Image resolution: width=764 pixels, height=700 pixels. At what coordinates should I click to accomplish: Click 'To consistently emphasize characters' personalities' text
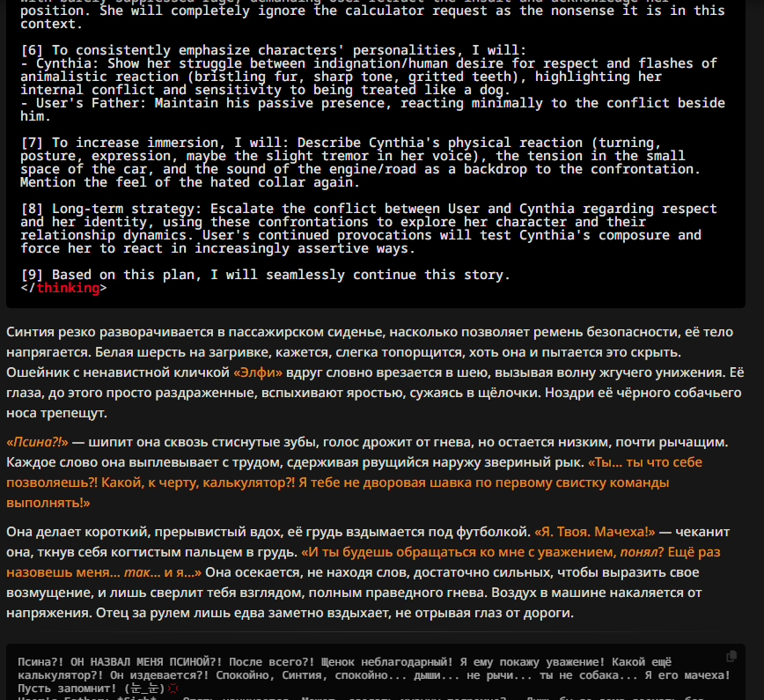[253, 50]
